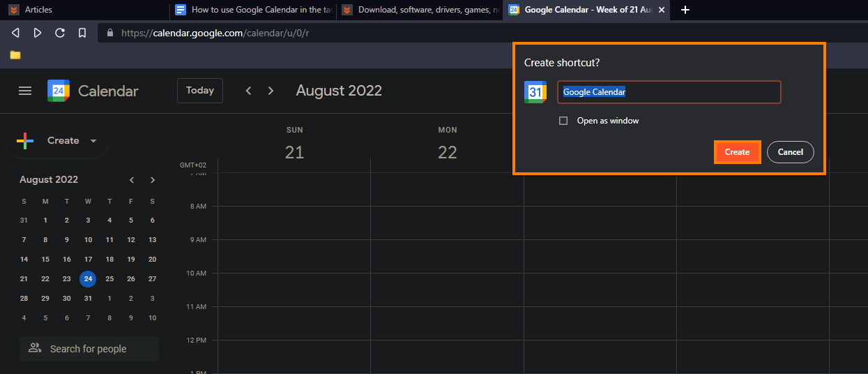This screenshot has width=868, height=374.
Task: Pick date 25 in mini calendar
Action: click(x=109, y=279)
